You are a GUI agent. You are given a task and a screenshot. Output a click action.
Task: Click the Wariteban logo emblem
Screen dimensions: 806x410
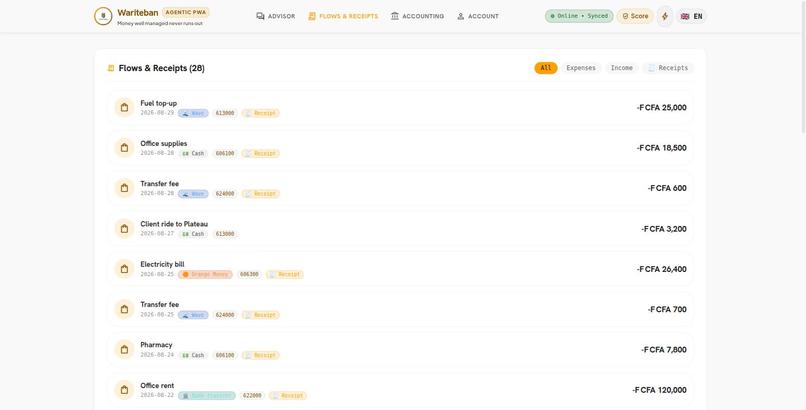click(103, 16)
